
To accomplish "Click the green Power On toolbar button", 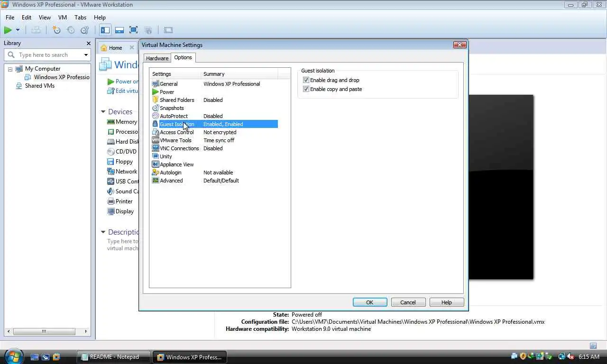I will coord(8,30).
